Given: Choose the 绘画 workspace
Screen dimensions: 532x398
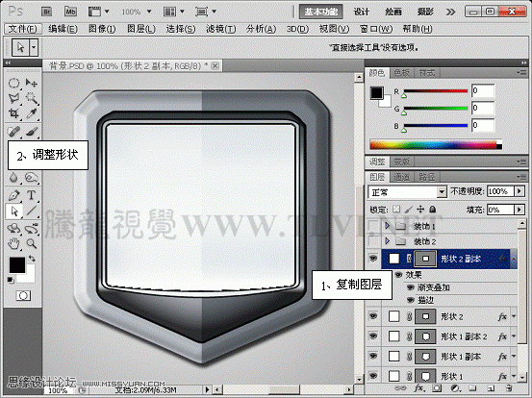Looking at the screenshot, I should coord(393,12).
